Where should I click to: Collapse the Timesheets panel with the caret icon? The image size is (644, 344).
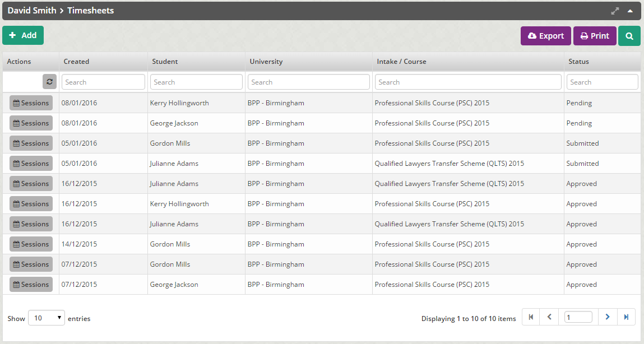(630, 11)
